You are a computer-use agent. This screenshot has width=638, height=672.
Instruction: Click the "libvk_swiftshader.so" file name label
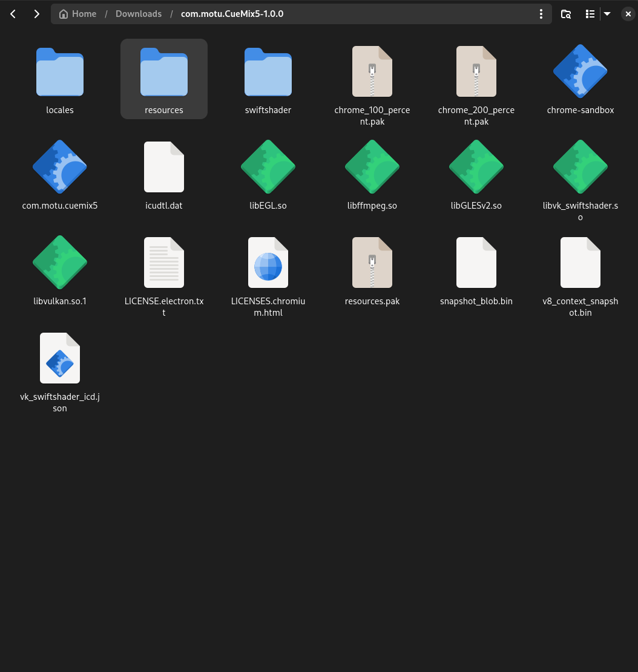click(580, 211)
